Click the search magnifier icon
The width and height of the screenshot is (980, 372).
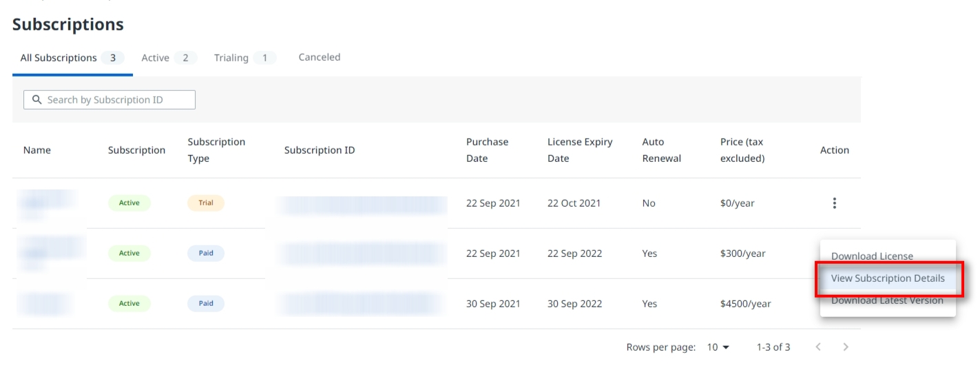(37, 100)
